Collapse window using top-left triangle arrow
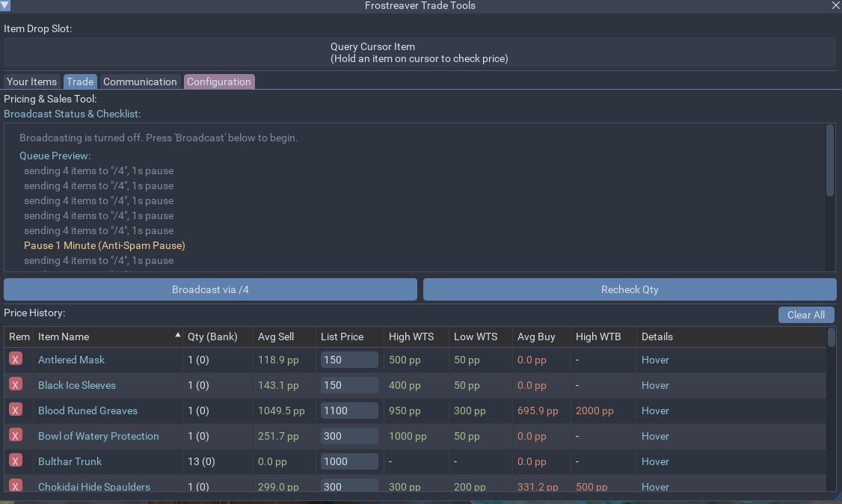Screen dimensions: 842x504 (x=5, y=5)
